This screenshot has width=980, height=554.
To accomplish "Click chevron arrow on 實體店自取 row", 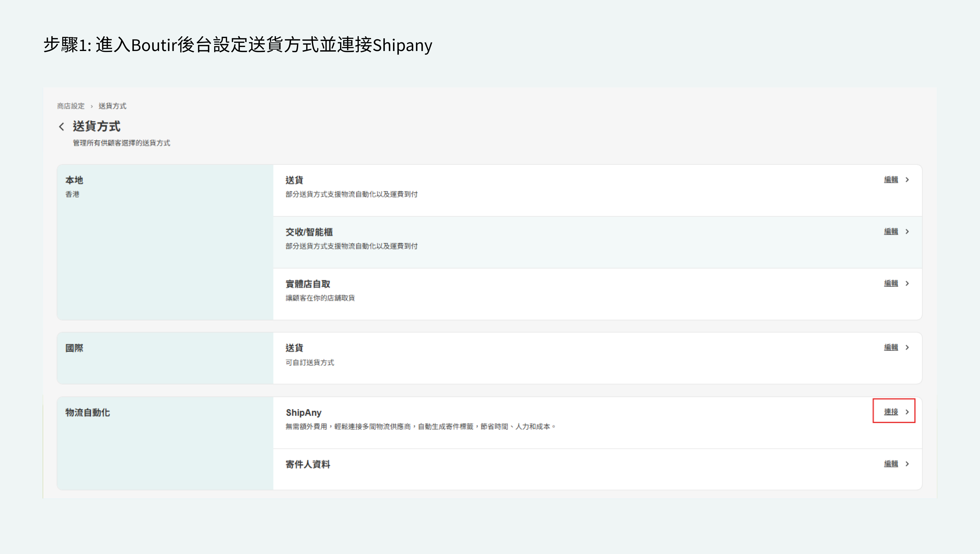I will coord(907,283).
